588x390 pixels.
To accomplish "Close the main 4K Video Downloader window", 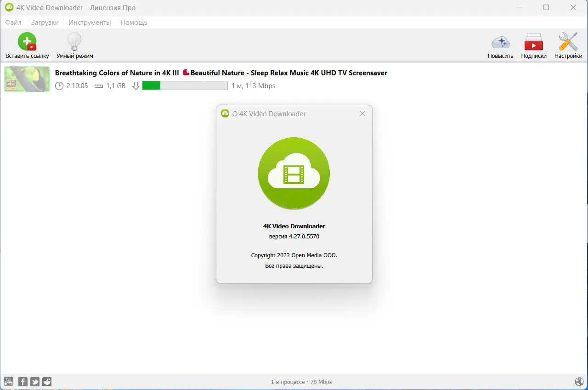I will click(x=573, y=7).
